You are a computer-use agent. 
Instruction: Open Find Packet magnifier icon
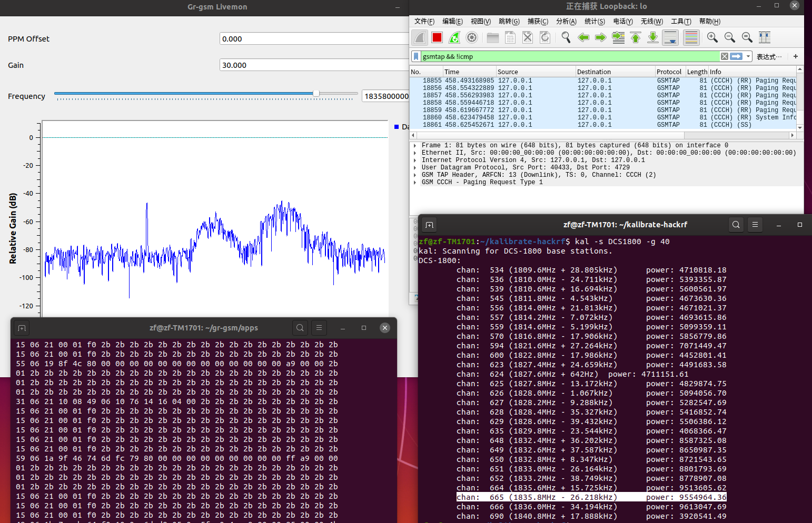point(566,37)
